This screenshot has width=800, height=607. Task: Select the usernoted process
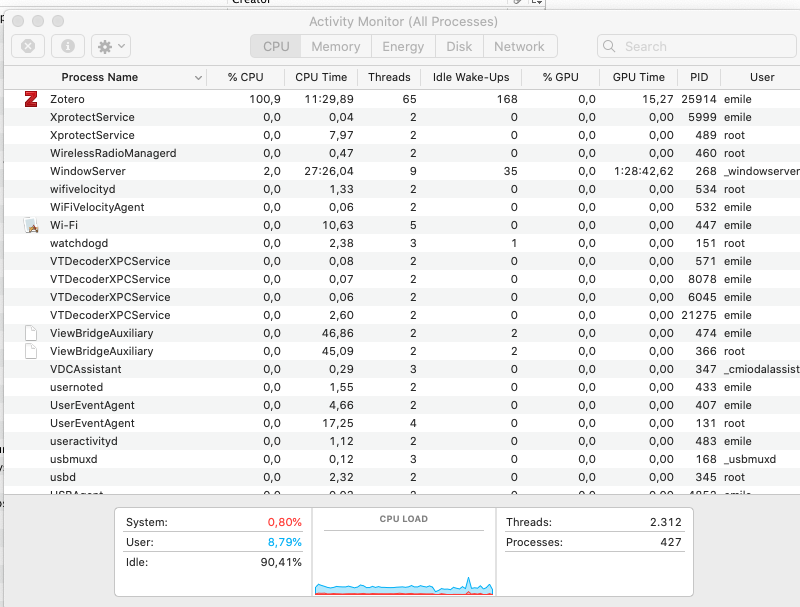click(402, 387)
